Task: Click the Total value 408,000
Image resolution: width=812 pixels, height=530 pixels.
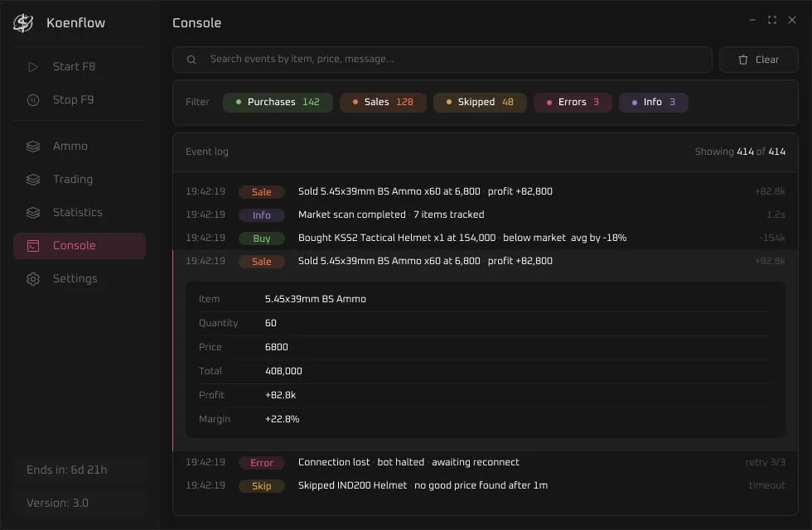Action: tap(283, 371)
